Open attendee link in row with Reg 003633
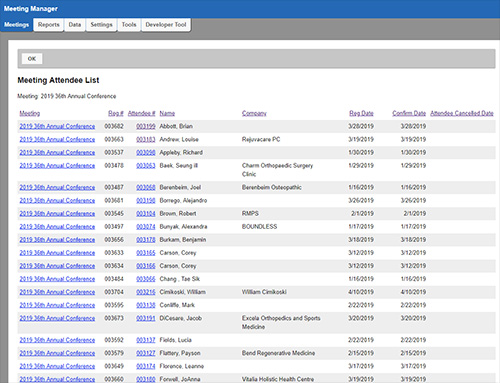Image resolution: width=500 pixels, height=383 pixels. point(146,253)
